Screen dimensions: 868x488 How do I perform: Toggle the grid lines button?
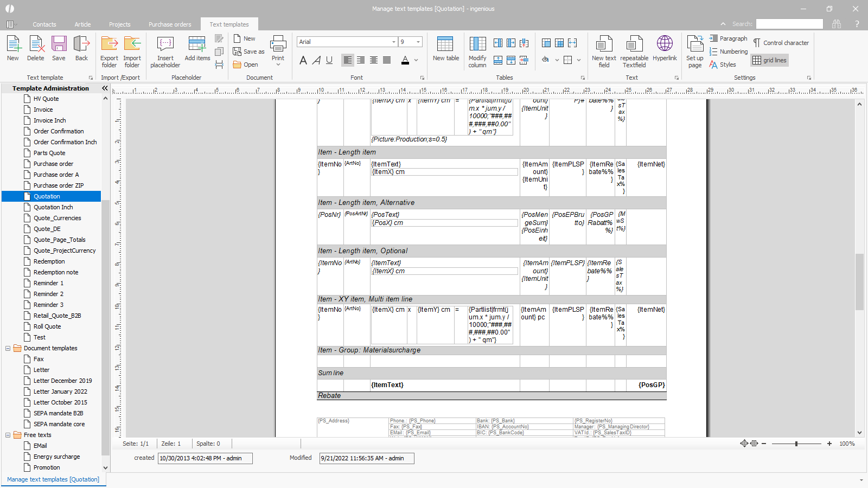pos(769,60)
